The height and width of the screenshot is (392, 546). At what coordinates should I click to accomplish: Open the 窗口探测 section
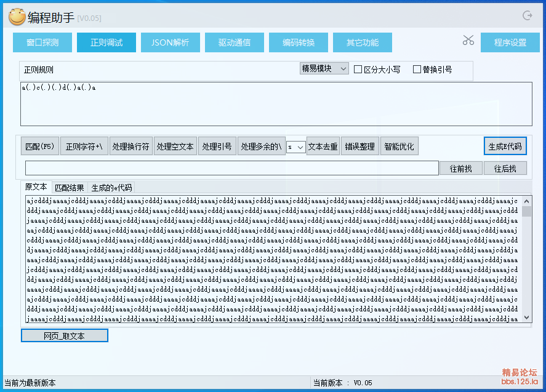[42, 42]
